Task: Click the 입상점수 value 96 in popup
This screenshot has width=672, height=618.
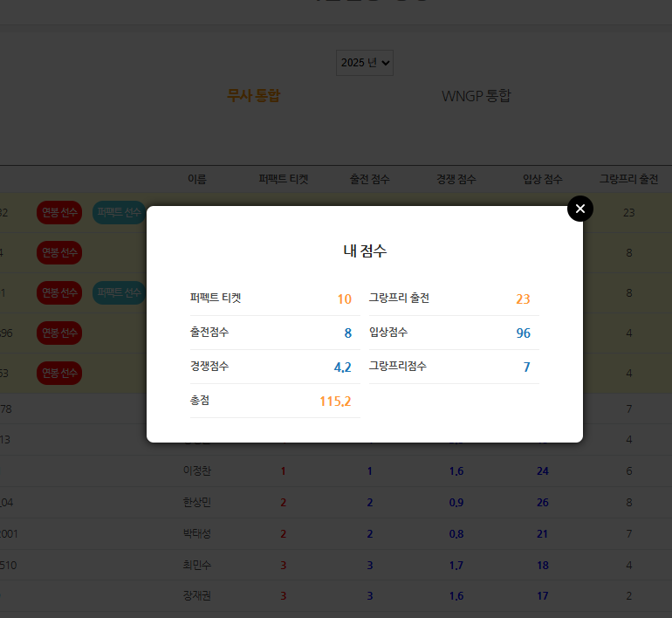Action: tap(523, 333)
